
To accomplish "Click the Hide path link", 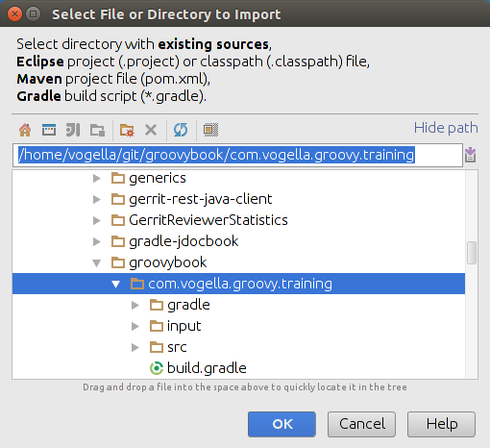I will pyautogui.click(x=446, y=128).
